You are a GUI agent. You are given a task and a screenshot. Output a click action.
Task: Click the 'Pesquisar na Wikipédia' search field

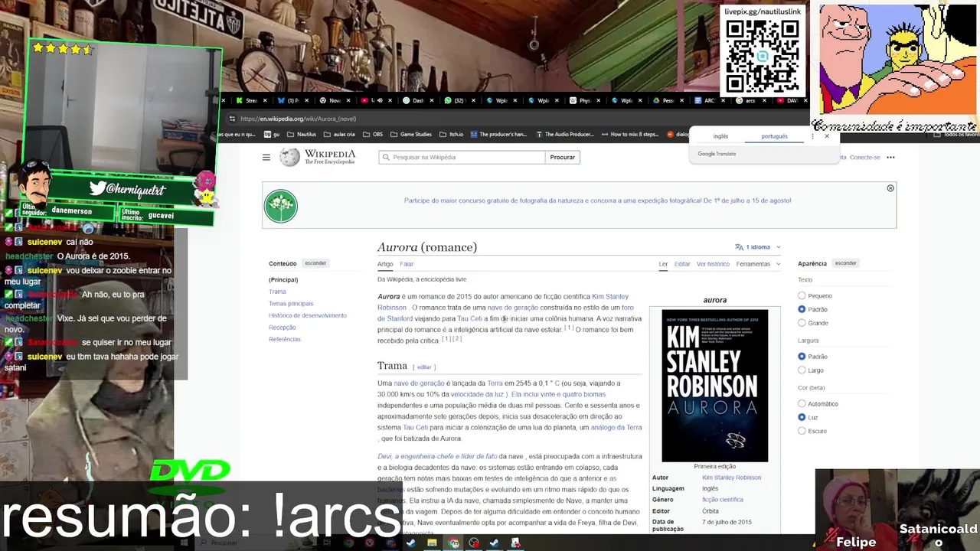(462, 157)
